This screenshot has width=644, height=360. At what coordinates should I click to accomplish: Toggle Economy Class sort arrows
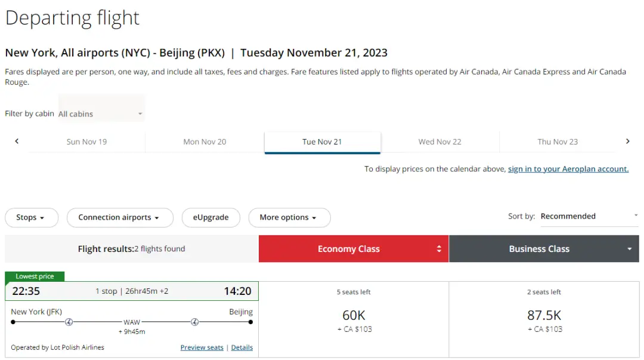439,249
